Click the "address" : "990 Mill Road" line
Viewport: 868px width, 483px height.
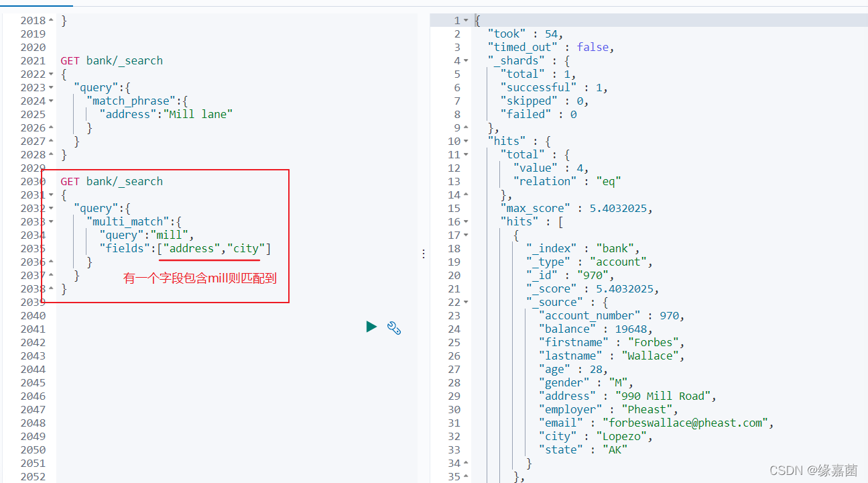[x=627, y=396]
